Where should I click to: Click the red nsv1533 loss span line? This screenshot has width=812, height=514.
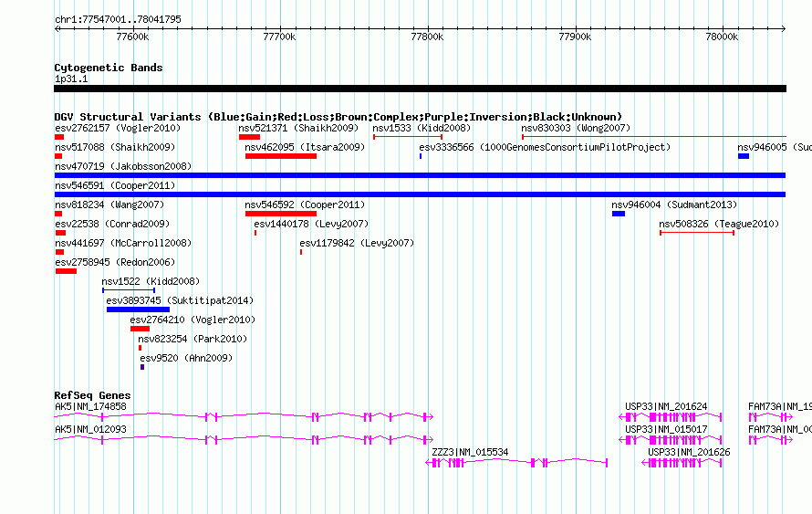[408, 137]
